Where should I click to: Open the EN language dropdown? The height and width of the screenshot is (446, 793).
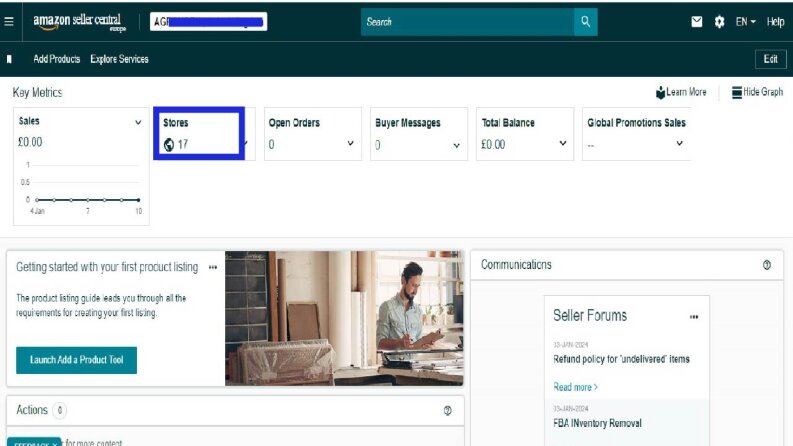(745, 22)
